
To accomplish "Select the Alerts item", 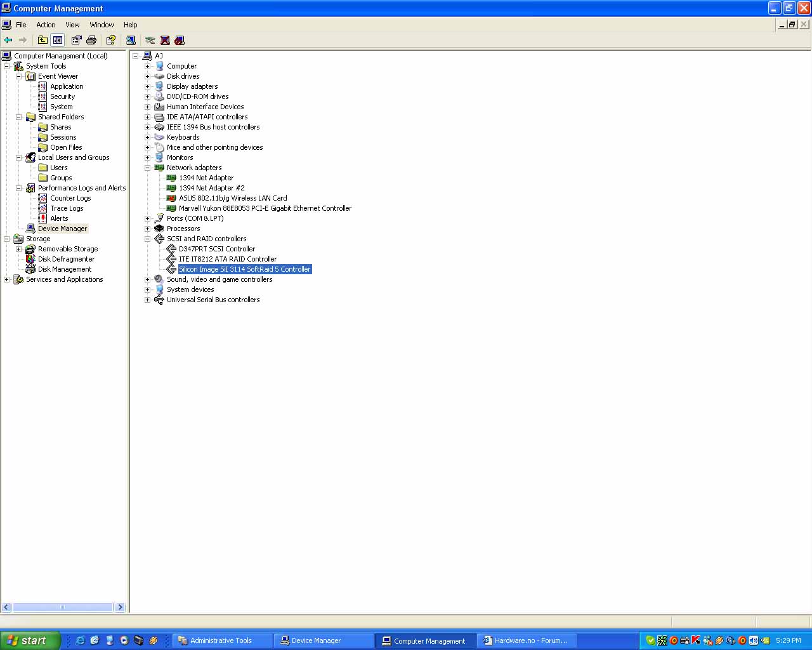I will [59, 218].
